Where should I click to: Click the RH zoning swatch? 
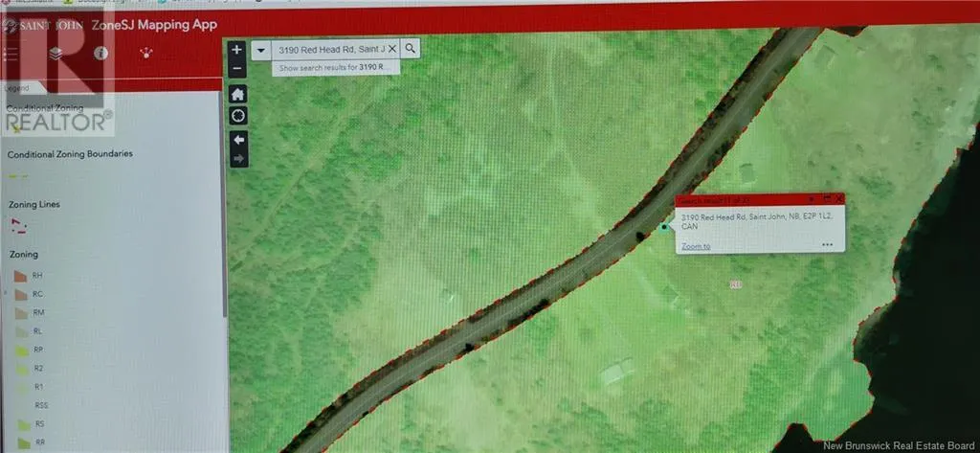pyautogui.click(x=20, y=275)
